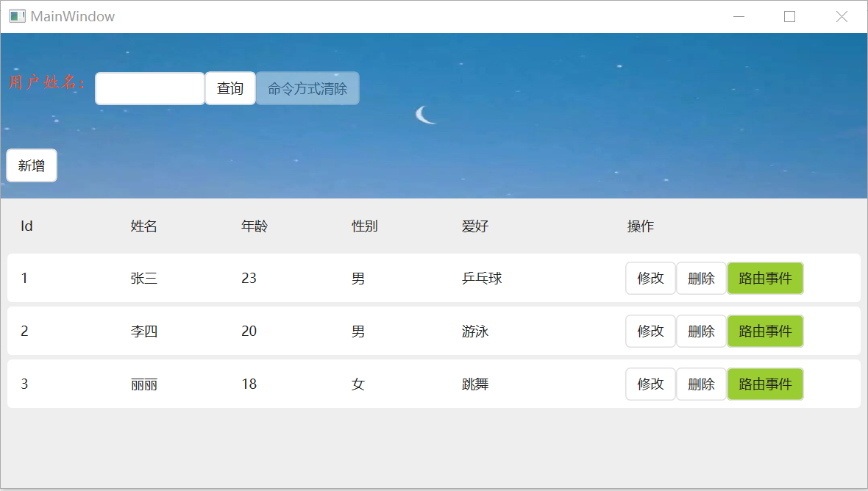Click the 姓名 column header
This screenshot has height=491, width=868.
click(x=143, y=226)
